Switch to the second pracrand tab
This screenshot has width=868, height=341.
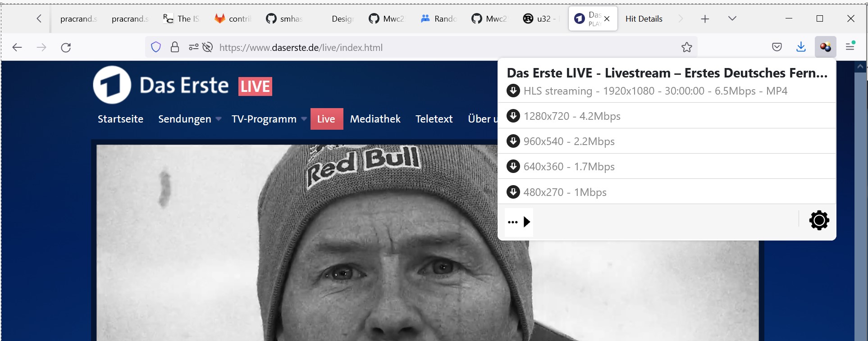click(x=130, y=19)
